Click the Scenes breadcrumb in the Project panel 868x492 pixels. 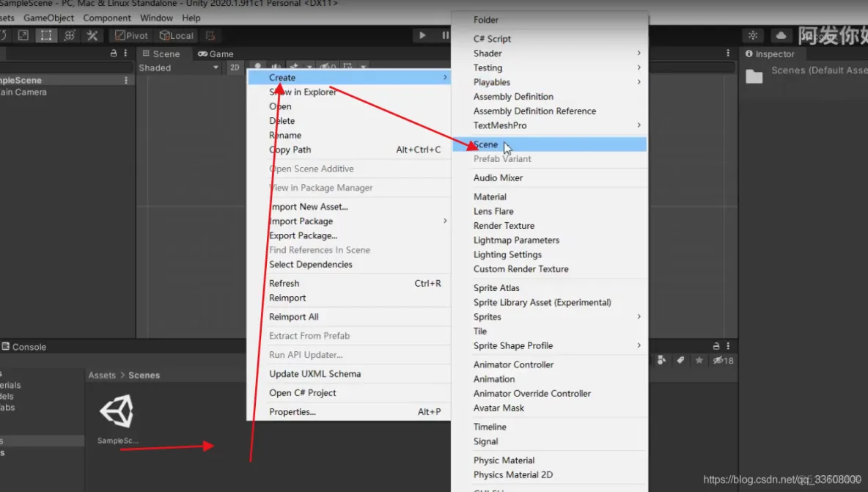tap(144, 375)
